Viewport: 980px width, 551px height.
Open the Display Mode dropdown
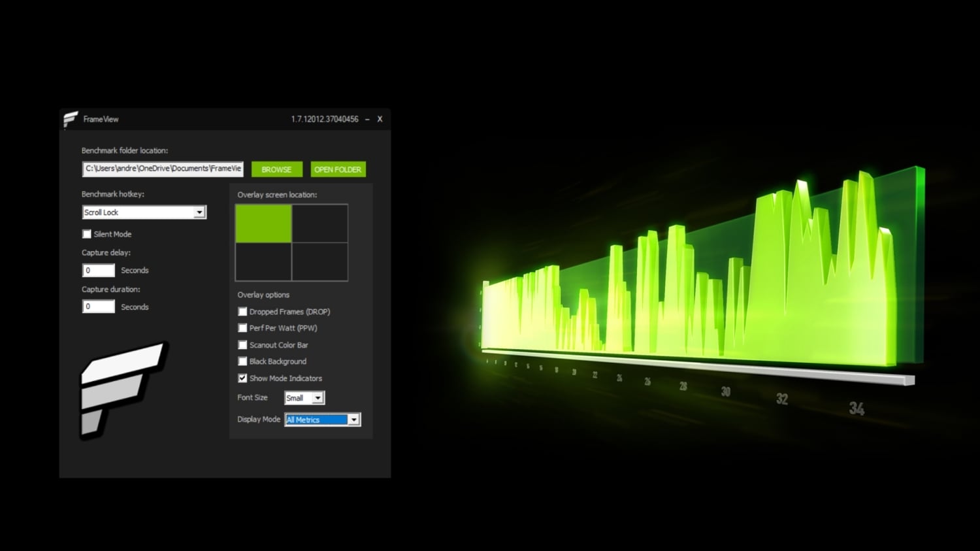coord(353,420)
